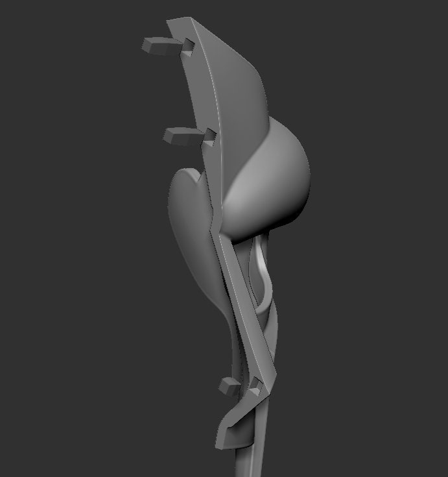Select the square notch beside the middle peg
Screen dimensions: 448x477
[209, 137]
